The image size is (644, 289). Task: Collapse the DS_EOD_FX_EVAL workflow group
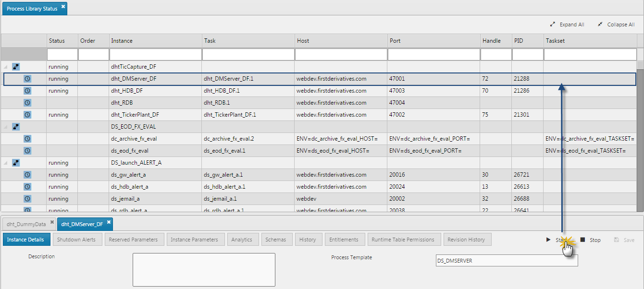6,127
